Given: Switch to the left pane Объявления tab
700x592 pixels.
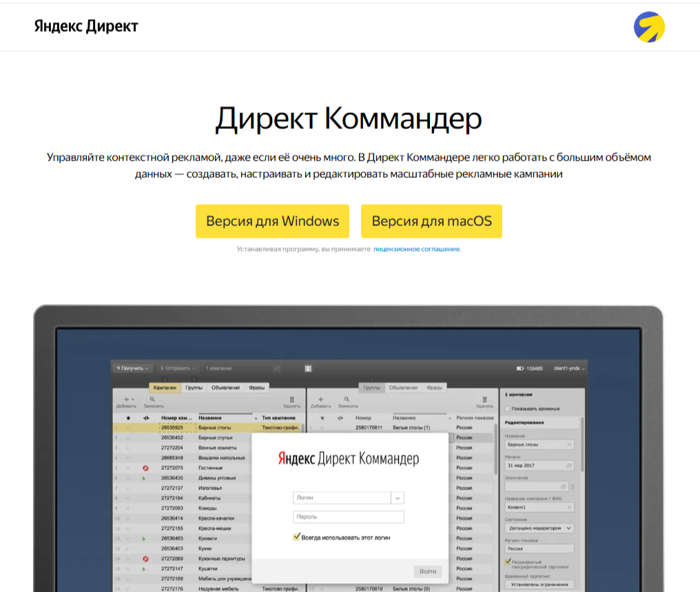Looking at the screenshot, I should [x=225, y=387].
